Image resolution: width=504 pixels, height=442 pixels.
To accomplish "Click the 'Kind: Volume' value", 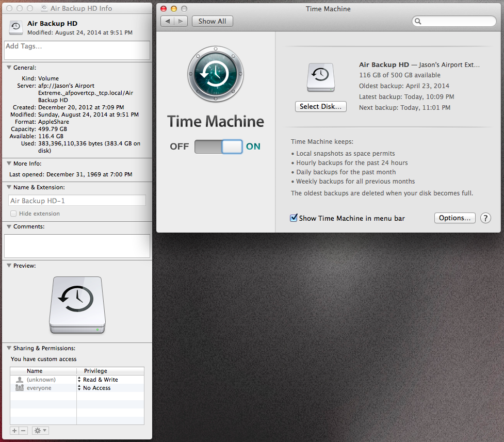I will point(48,78).
